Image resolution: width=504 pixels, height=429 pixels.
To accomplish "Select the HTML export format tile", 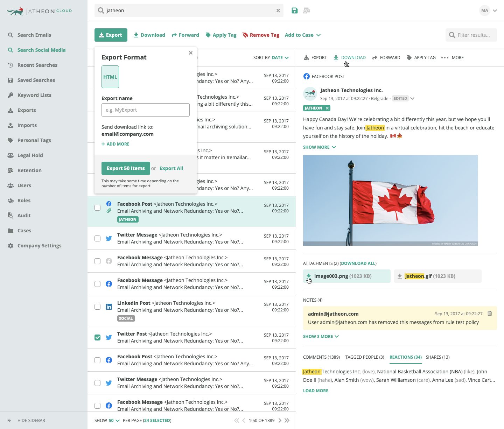I will click(x=110, y=77).
